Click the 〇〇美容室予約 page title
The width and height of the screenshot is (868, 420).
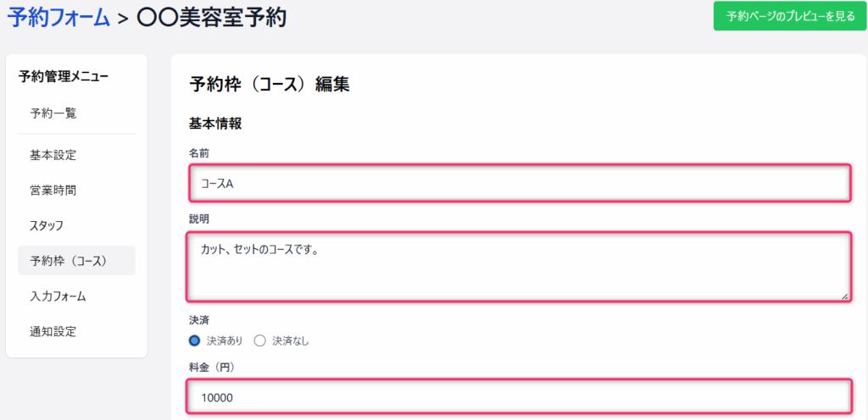click(x=211, y=17)
